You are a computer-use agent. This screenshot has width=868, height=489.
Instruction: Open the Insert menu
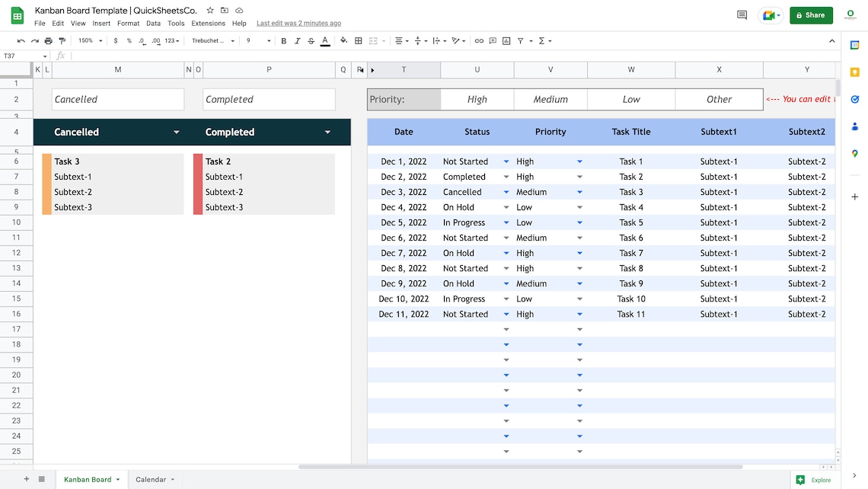(101, 24)
